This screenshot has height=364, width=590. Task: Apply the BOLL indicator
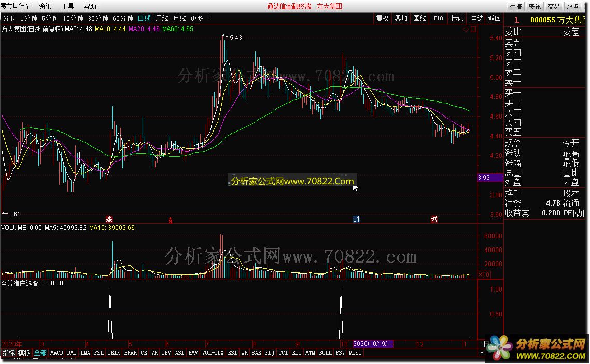pos(325,353)
